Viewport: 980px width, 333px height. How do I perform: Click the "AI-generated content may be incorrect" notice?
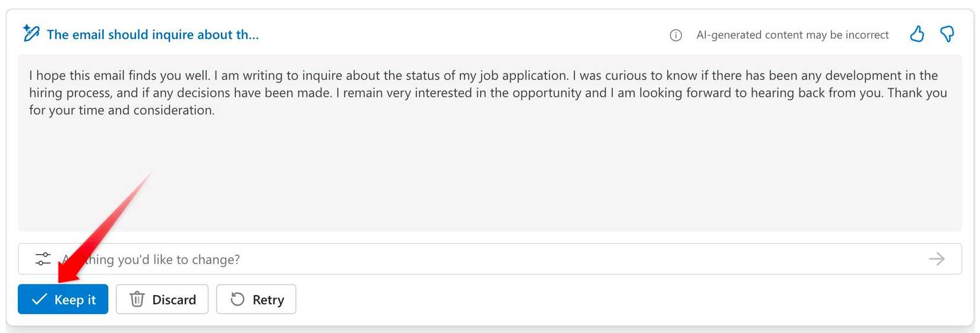coord(792,35)
